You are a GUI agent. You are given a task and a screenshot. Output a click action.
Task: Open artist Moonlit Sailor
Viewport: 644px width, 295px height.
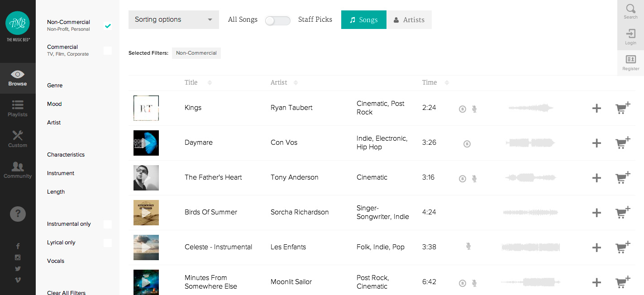tap(291, 282)
